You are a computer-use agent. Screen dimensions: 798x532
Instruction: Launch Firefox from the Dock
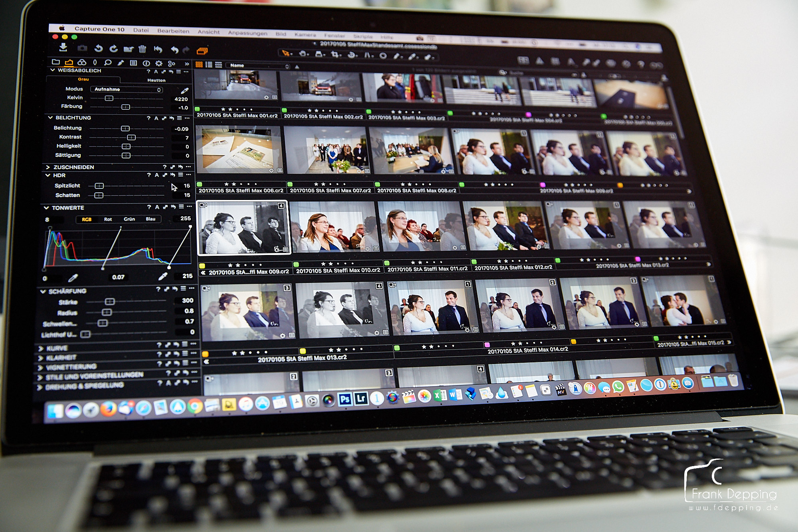tap(108, 409)
